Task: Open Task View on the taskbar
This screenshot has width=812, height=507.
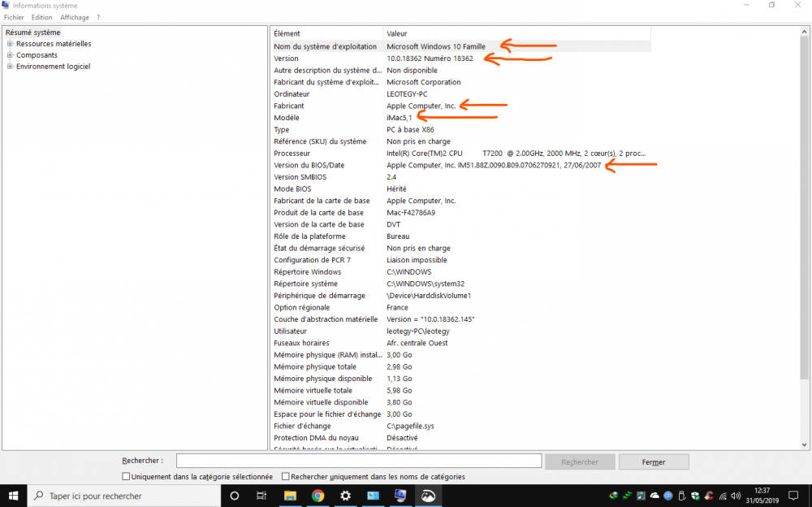Action: click(261, 496)
